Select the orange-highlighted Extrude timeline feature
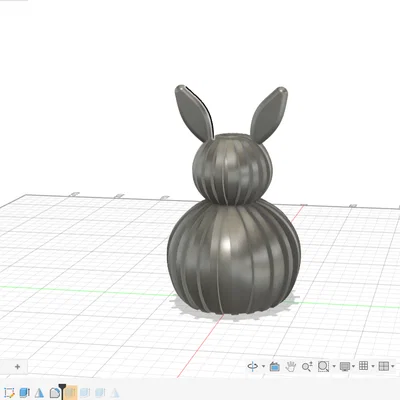 pyautogui.click(x=71, y=393)
